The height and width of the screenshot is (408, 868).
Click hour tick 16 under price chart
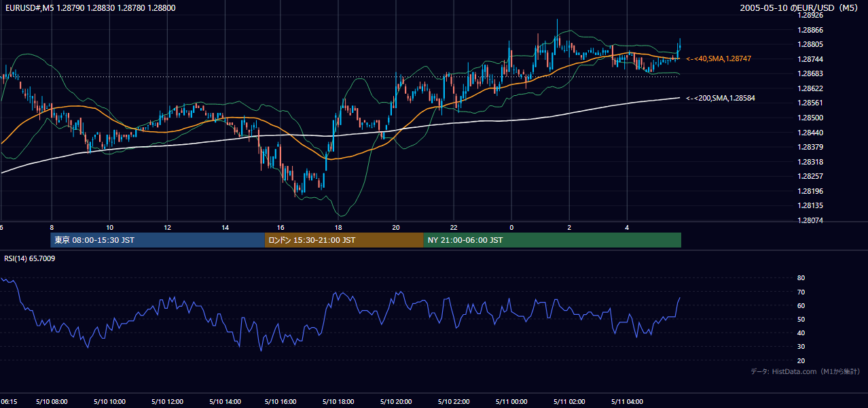coord(282,228)
